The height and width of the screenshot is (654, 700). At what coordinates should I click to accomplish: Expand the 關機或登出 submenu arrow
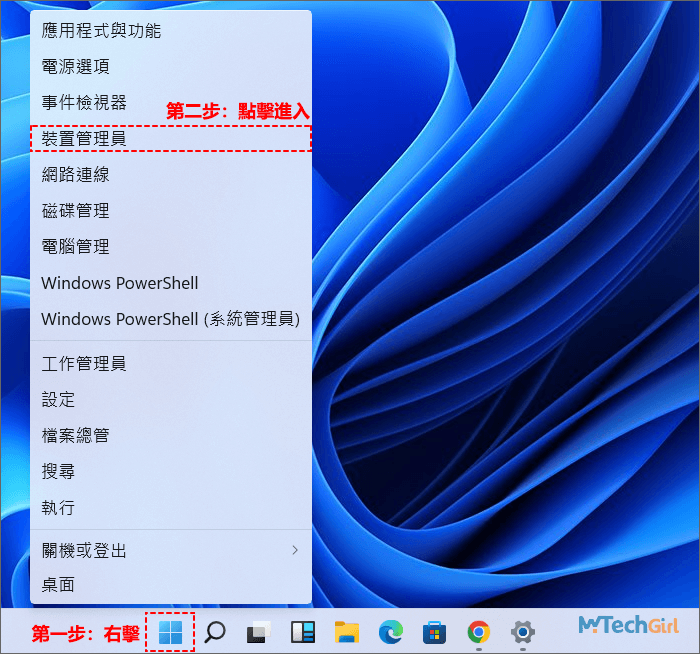click(x=294, y=549)
